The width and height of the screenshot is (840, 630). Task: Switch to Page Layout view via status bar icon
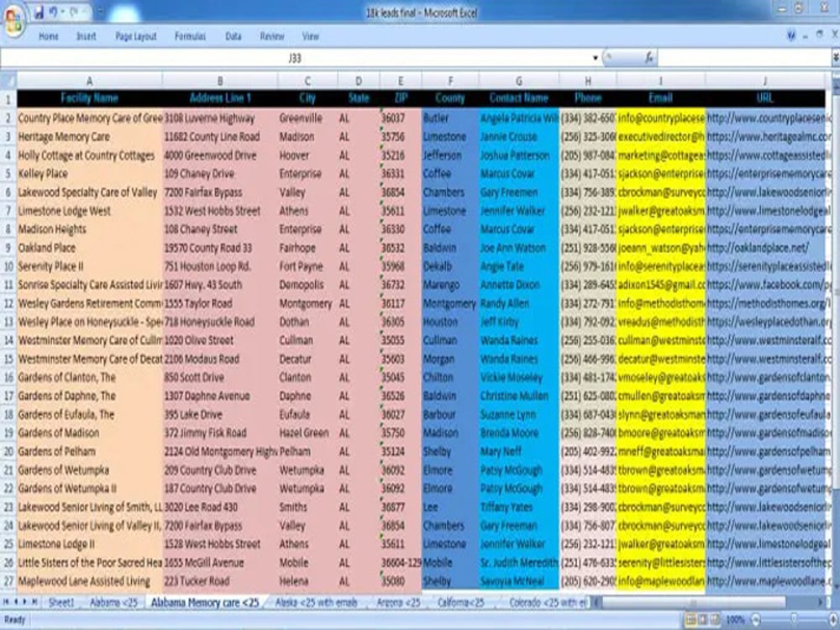(703, 619)
